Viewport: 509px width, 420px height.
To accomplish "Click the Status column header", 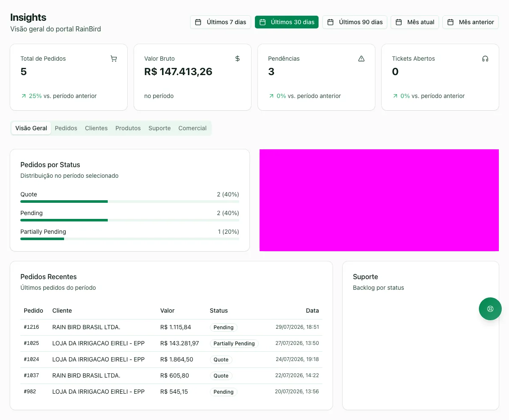I will 219,311.
